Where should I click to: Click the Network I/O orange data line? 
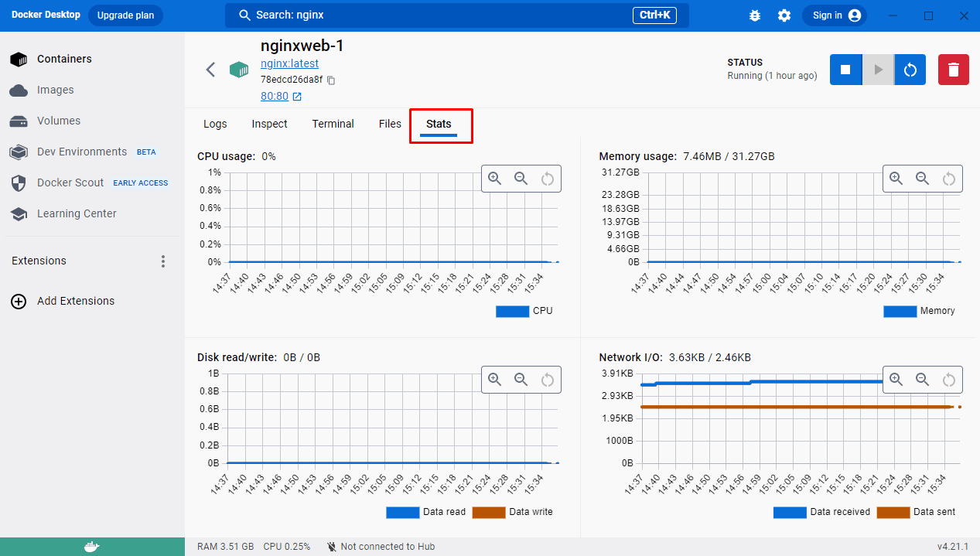[x=799, y=407]
